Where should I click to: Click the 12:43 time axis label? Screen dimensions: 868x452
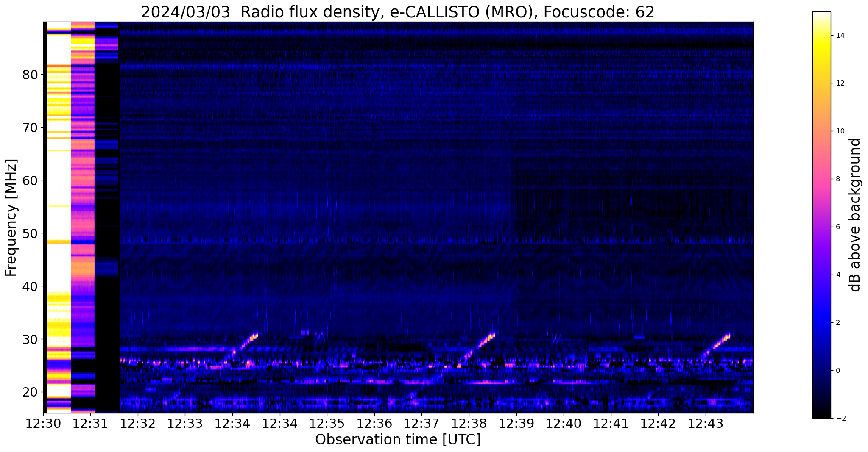[706, 424]
